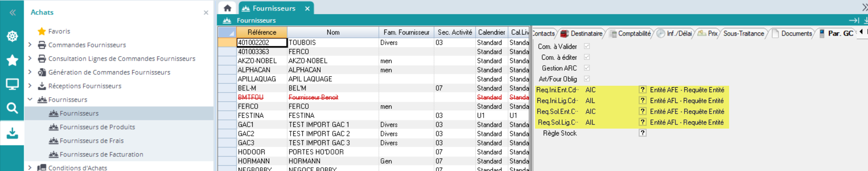
Task: Expand Commandes Fournisseurs tree node
Action: coord(30,45)
